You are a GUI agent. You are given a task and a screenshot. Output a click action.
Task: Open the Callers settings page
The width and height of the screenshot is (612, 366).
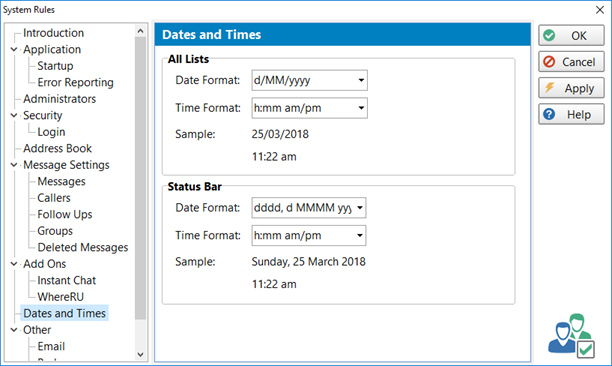(54, 198)
